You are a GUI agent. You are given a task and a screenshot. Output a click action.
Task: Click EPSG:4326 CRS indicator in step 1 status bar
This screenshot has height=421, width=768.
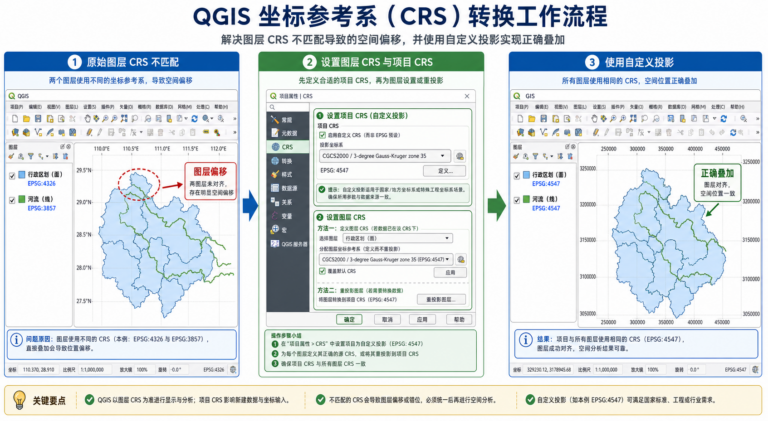tap(214, 370)
